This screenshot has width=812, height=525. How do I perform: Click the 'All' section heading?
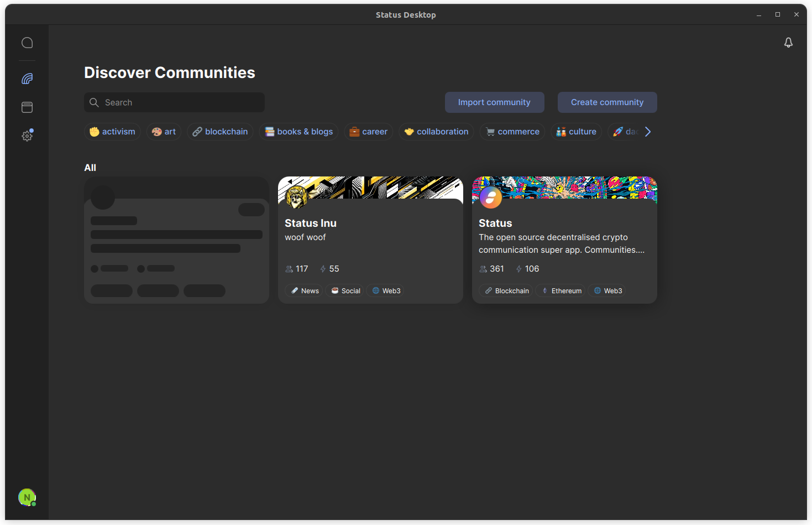coord(90,168)
